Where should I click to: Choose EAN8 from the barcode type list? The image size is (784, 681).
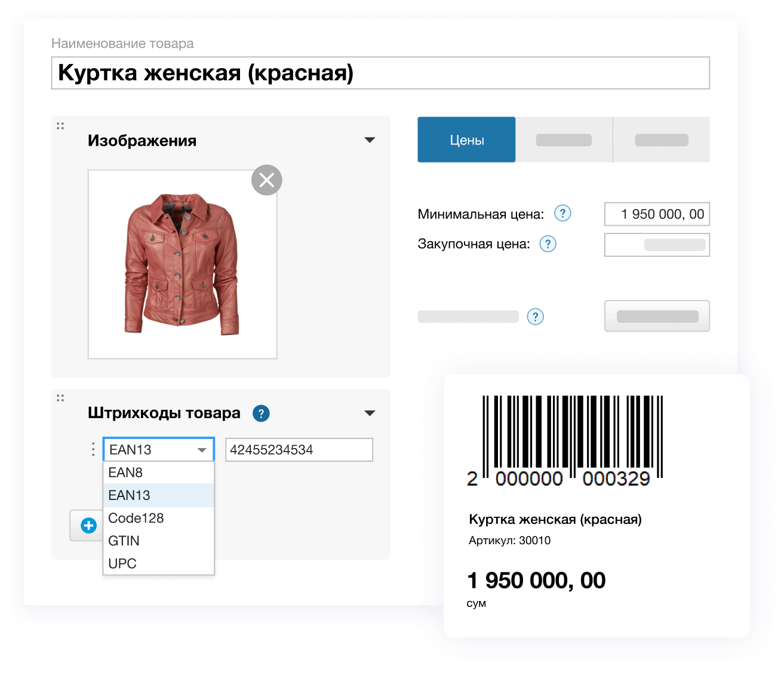point(159,473)
